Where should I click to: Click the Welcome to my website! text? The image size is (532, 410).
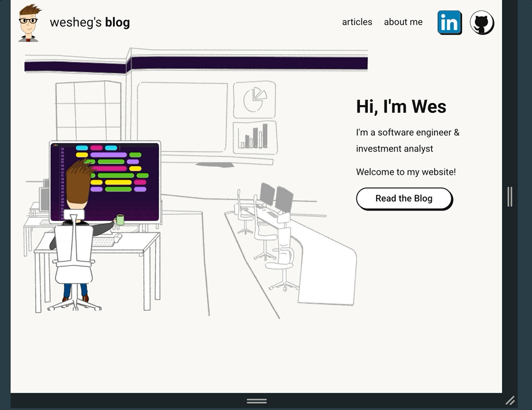point(406,172)
